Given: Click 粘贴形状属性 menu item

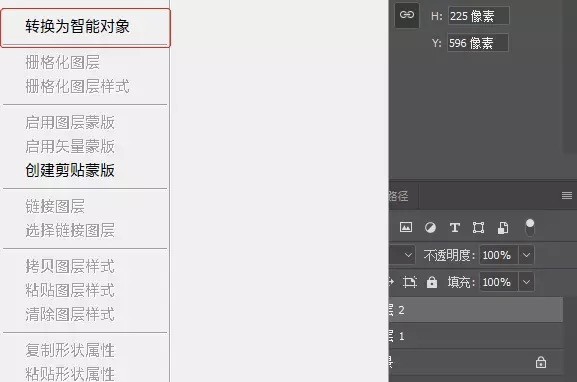Looking at the screenshot, I should coord(70,374).
